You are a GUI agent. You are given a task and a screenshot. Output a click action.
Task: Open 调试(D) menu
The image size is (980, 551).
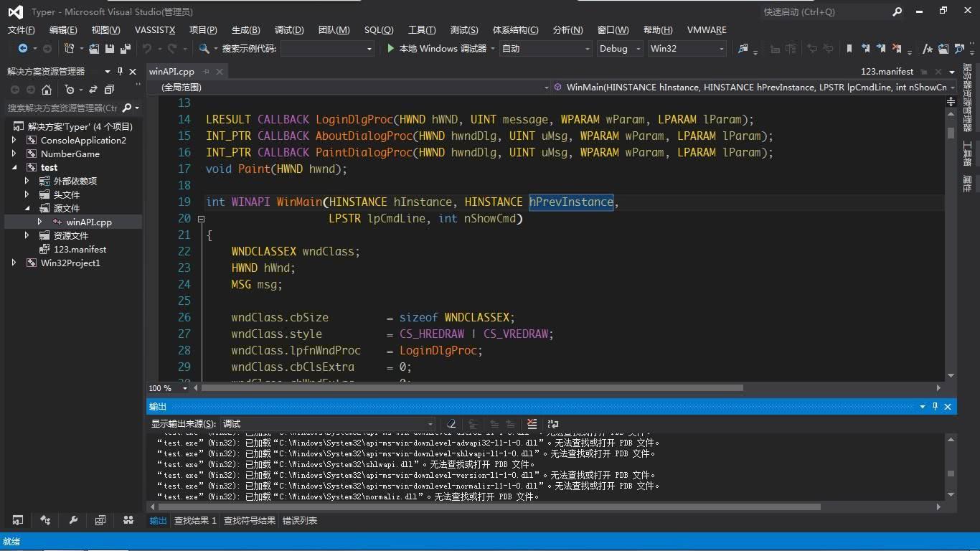point(289,29)
